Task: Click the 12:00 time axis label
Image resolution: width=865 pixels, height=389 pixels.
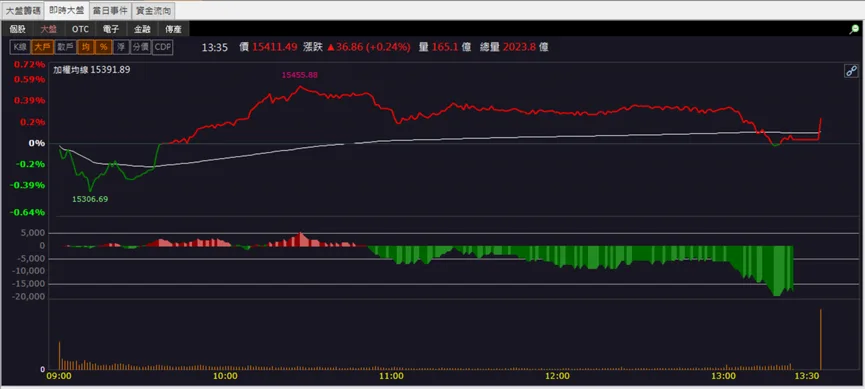Action: pos(557,376)
